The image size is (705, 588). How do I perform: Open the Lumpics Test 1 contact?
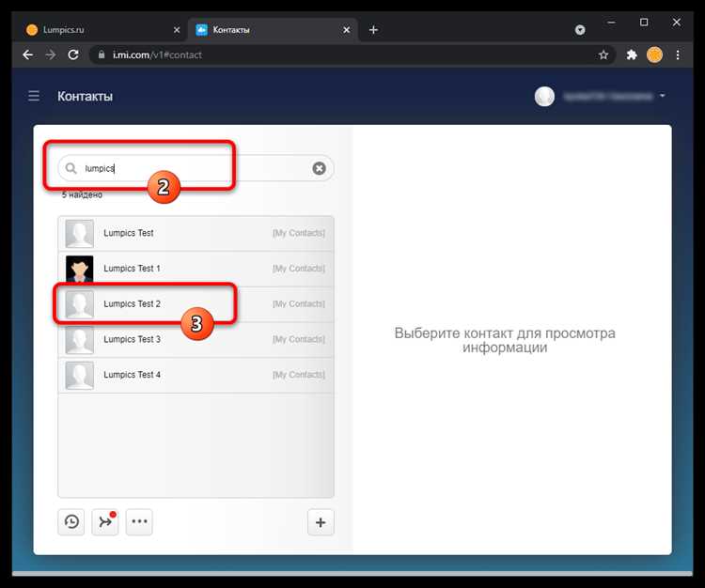tap(132, 269)
